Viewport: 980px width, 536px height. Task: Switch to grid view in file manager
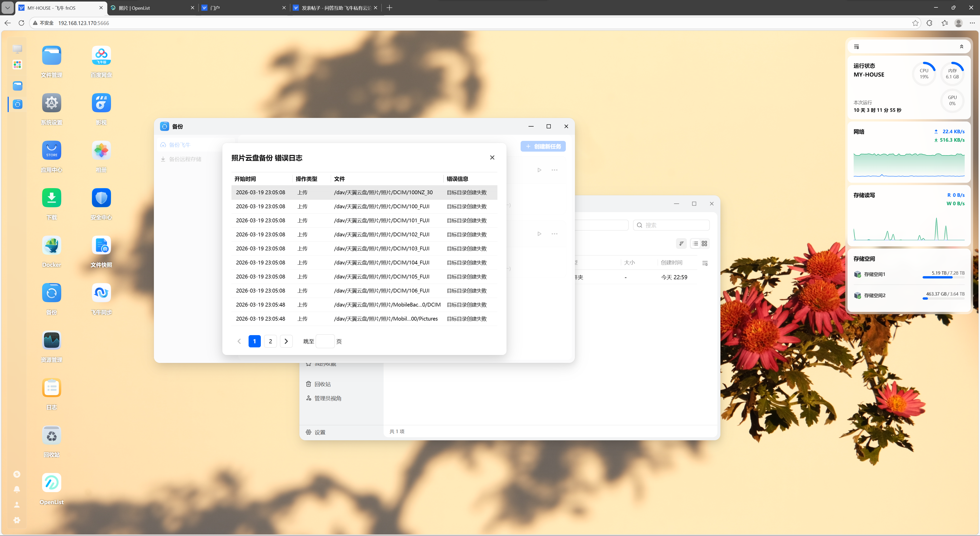[x=705, y=243]
